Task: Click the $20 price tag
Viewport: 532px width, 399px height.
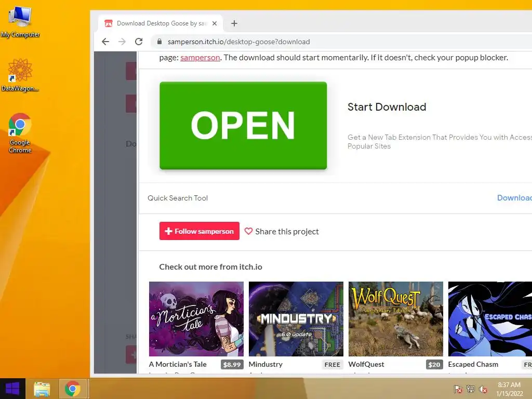Action: point(434,365)
